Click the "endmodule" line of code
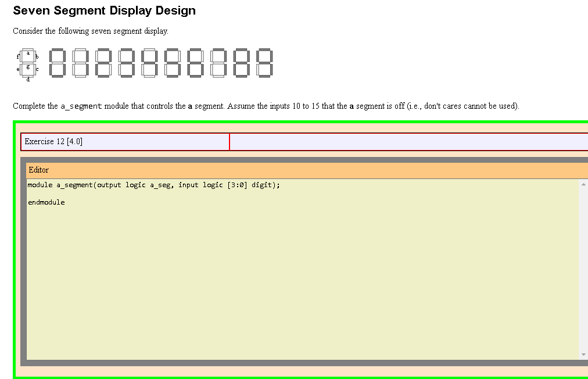 [x=46, y=202]
